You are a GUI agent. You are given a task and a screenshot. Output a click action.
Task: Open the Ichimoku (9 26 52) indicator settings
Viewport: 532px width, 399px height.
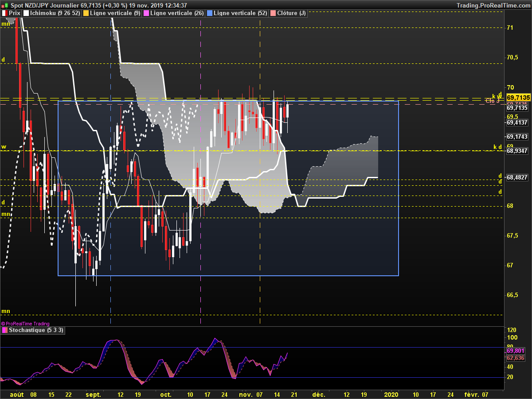(x=55, y=13)
